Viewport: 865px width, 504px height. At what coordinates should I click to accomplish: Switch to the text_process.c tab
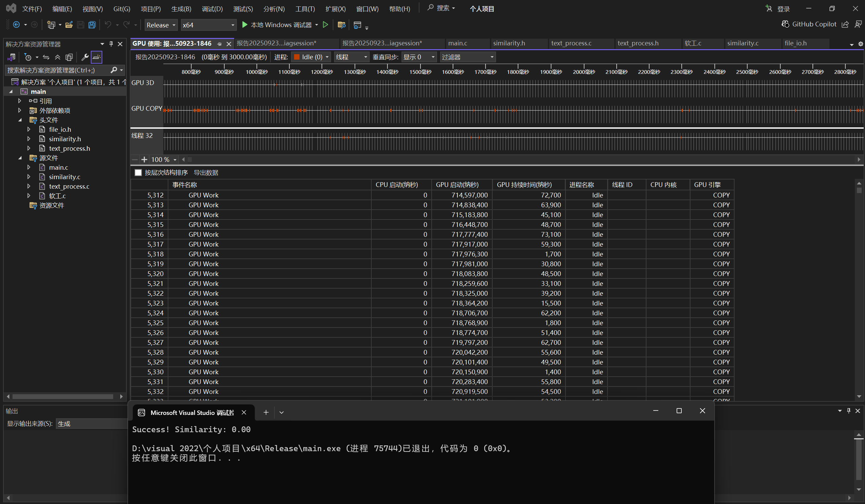pyautogui.click(x=571, y=43)
